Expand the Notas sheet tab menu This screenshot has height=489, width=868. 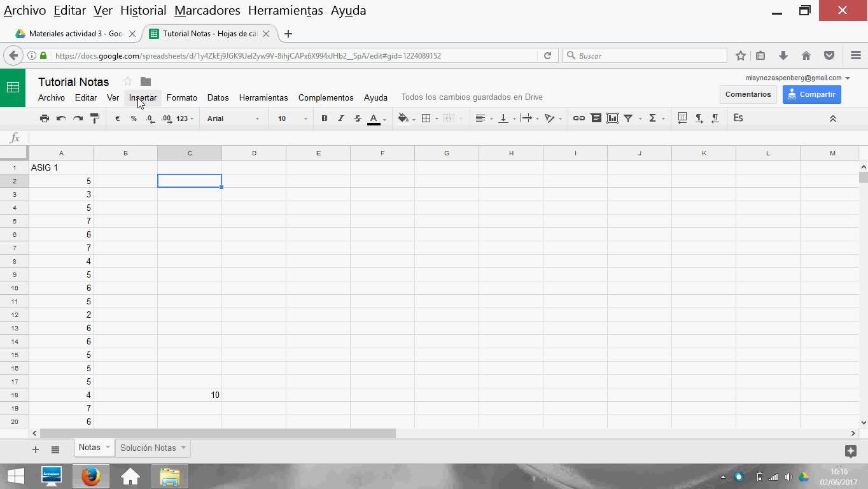pos(108,447)
